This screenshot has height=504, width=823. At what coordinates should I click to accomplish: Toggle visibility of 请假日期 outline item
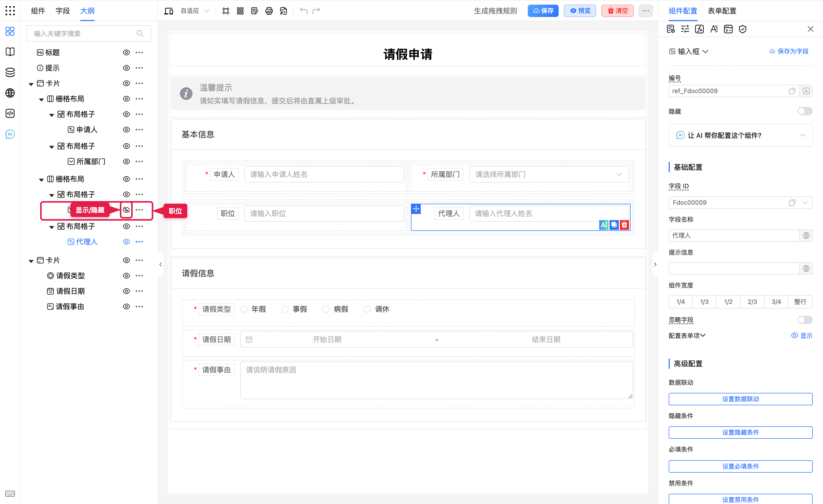tap(126, 291)
